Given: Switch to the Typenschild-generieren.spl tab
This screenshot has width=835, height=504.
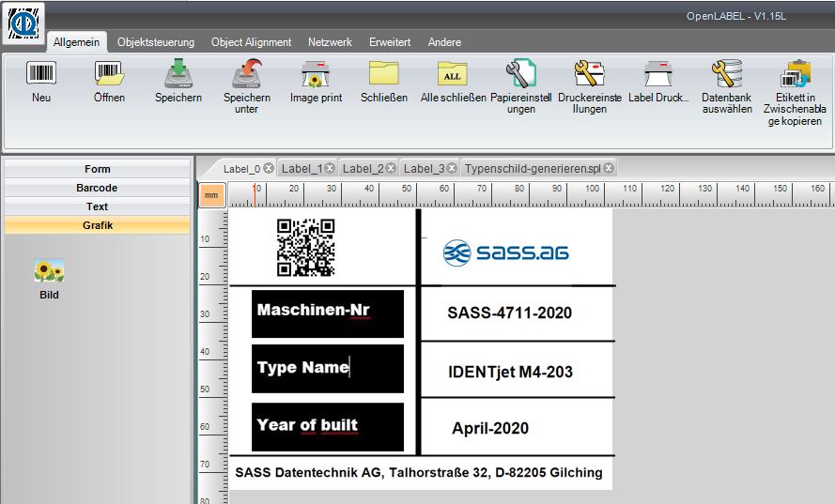Looking at the screenshot, I should click(x=533, y=169).
